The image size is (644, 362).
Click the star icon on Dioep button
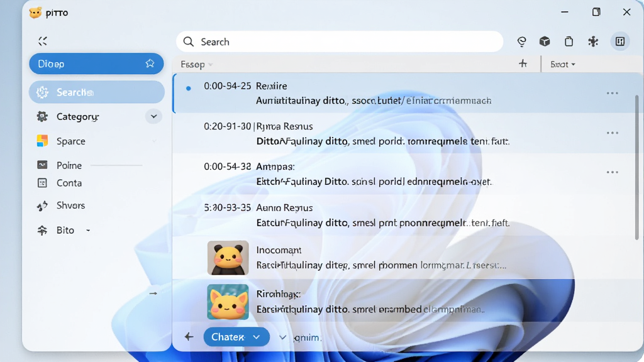click(150, 63)
